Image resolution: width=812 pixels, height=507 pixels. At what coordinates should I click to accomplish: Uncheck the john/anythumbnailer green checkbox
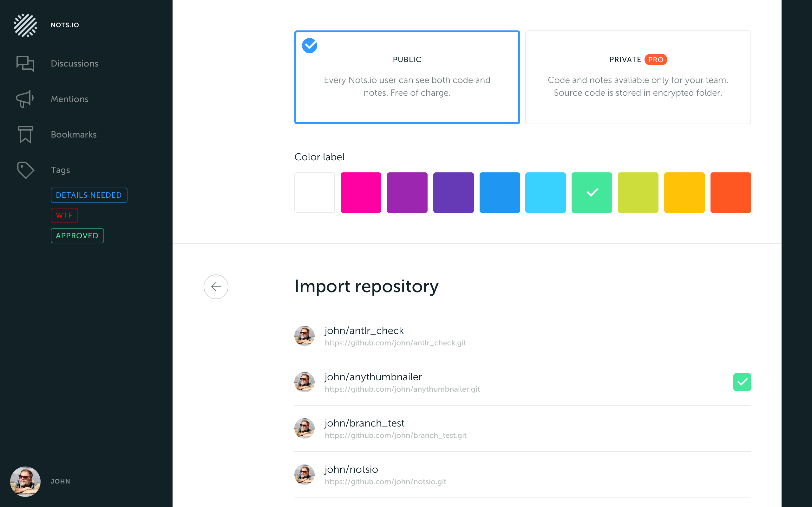point(742,382)
